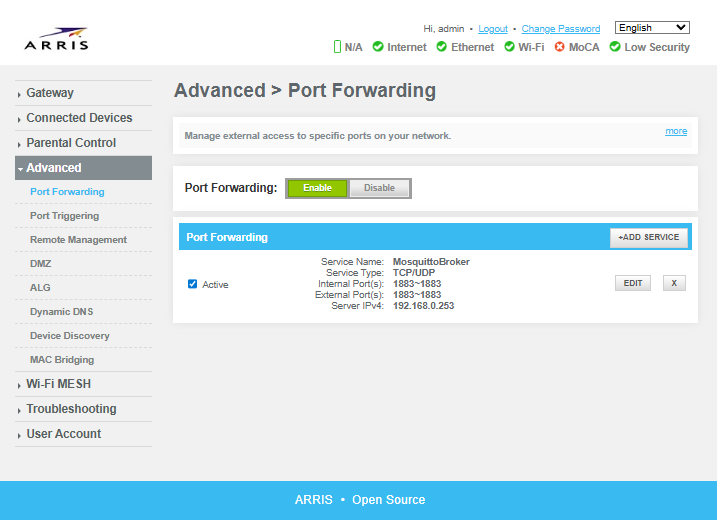717x520 pixels.
Task: Set Port Forwarding to Enable
Action: pos(317,188)
